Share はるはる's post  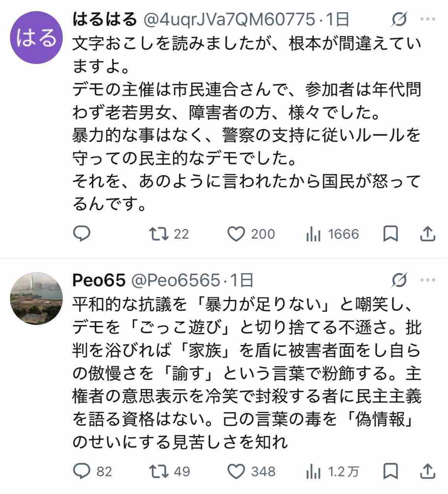tap(427, 234)
